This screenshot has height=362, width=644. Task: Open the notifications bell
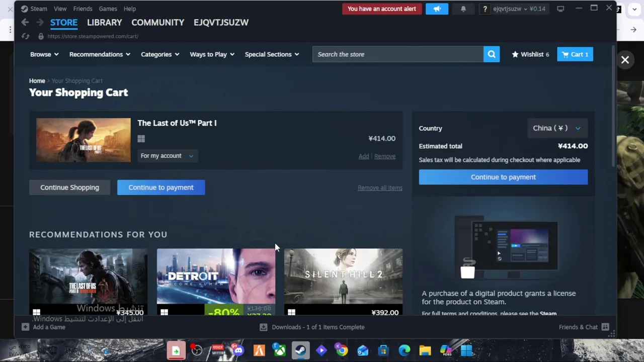pyautogui.click(x=463, y=9)
